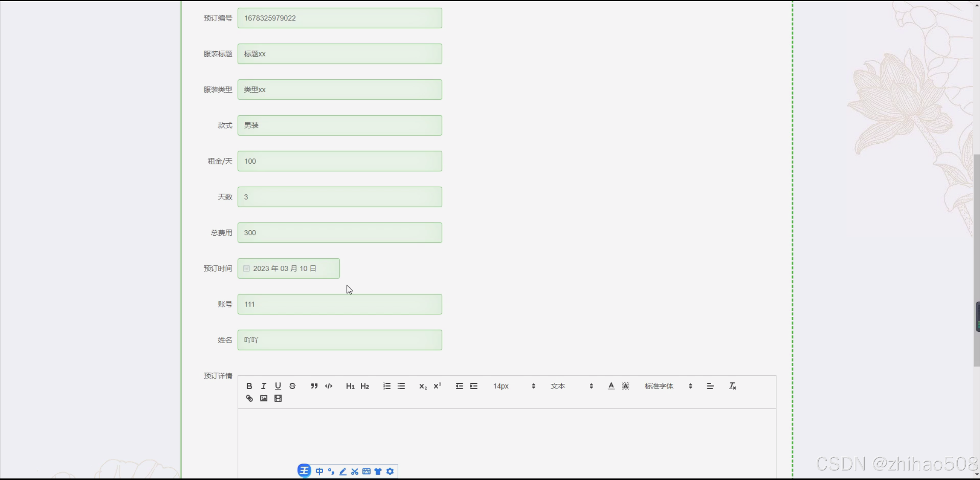This screenshot has height=480, width=980.
Task: Insert video into editor
Action: click(278, 398)
